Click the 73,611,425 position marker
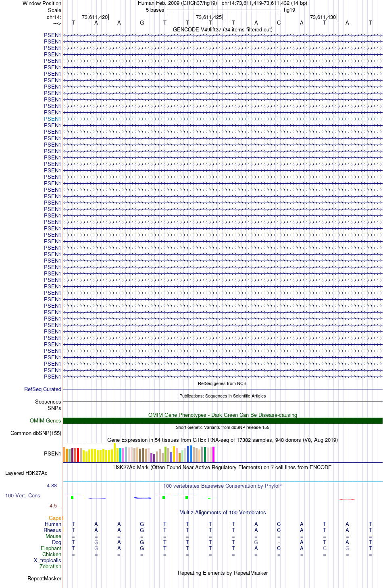 click(x=209, y=17)
